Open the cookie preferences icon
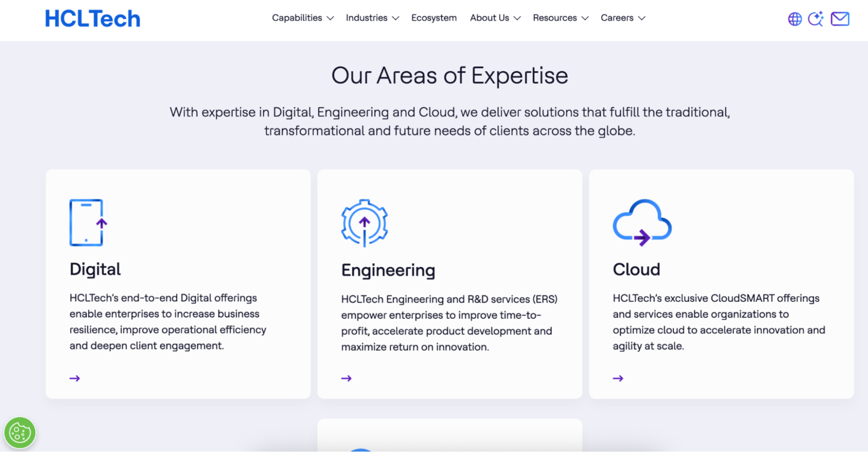The image size is (868, 452). click(20, 433)
